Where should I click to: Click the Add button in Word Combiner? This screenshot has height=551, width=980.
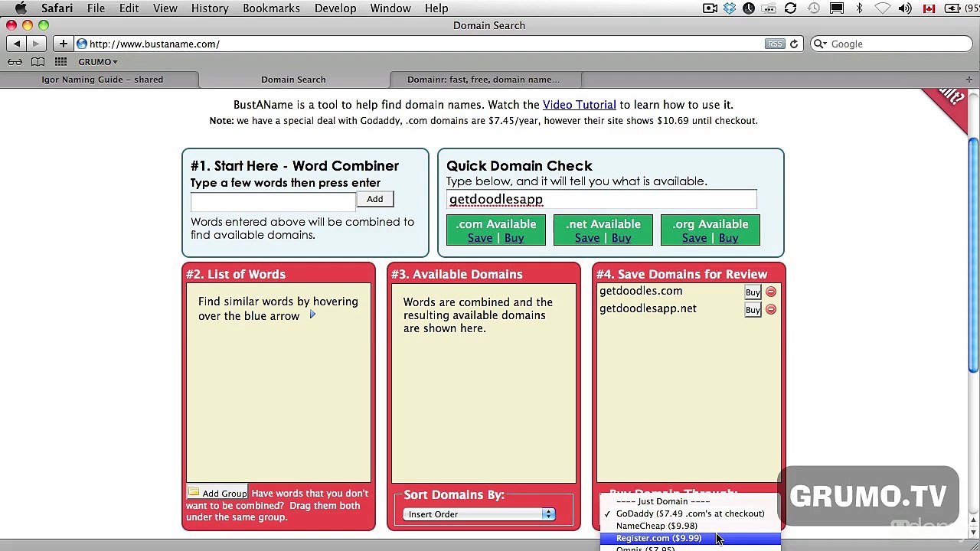pos(374,199)
